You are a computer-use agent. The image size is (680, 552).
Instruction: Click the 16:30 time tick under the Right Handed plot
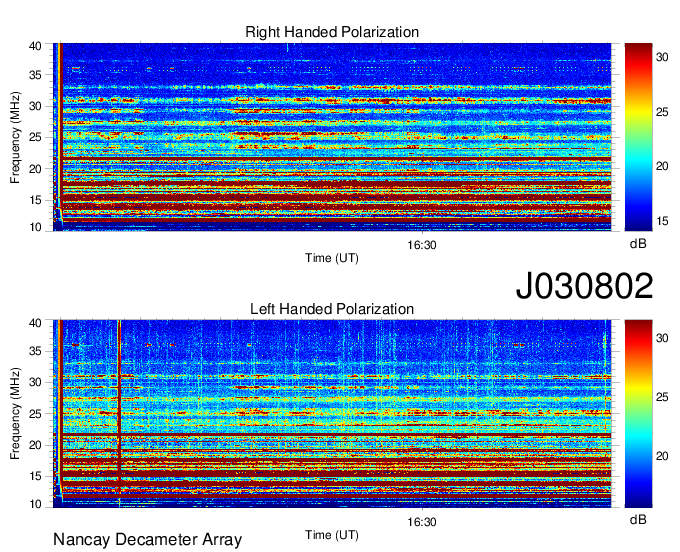[x=422, y=245]
